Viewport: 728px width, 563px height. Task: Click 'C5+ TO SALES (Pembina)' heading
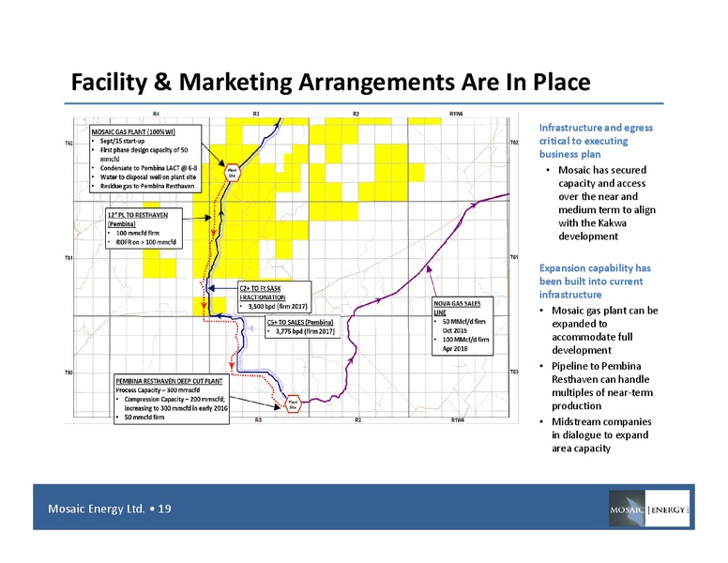[x=300, y=322]
